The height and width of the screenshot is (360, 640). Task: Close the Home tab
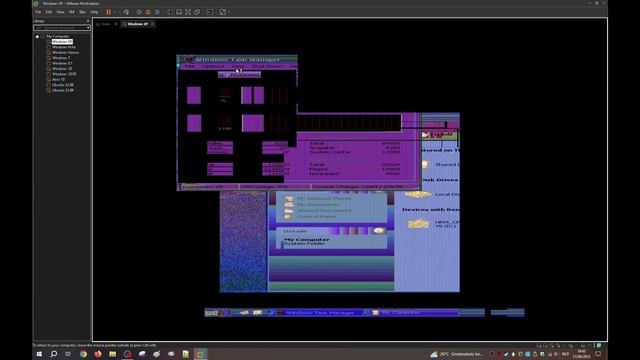click(116, 24)
